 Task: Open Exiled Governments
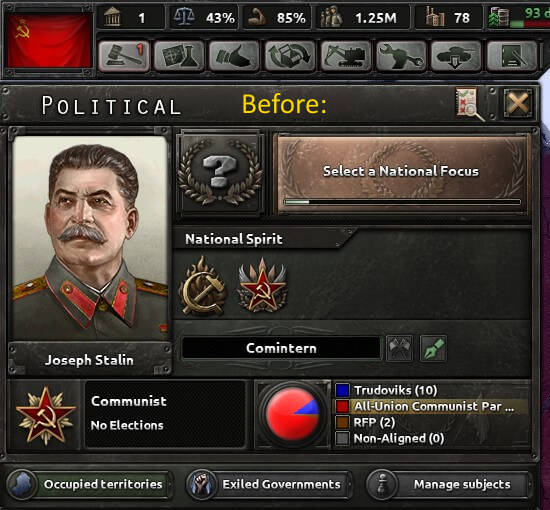point(269,484)
